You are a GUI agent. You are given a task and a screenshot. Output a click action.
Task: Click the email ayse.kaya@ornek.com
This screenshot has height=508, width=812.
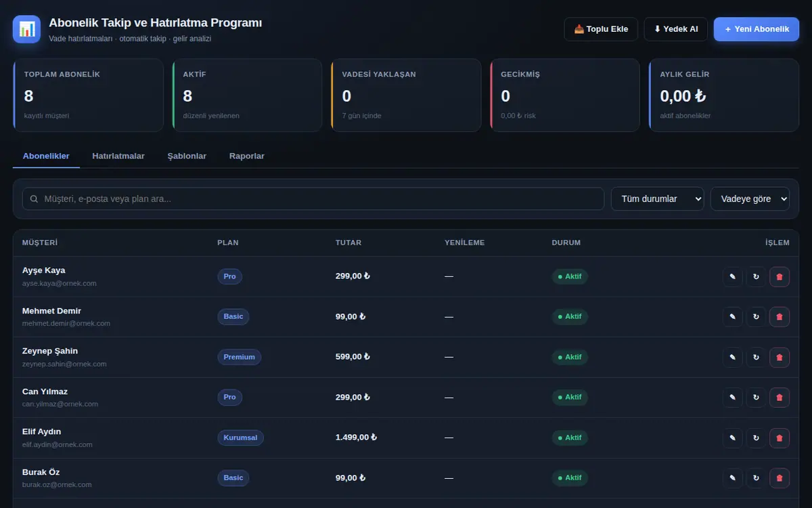60,283
